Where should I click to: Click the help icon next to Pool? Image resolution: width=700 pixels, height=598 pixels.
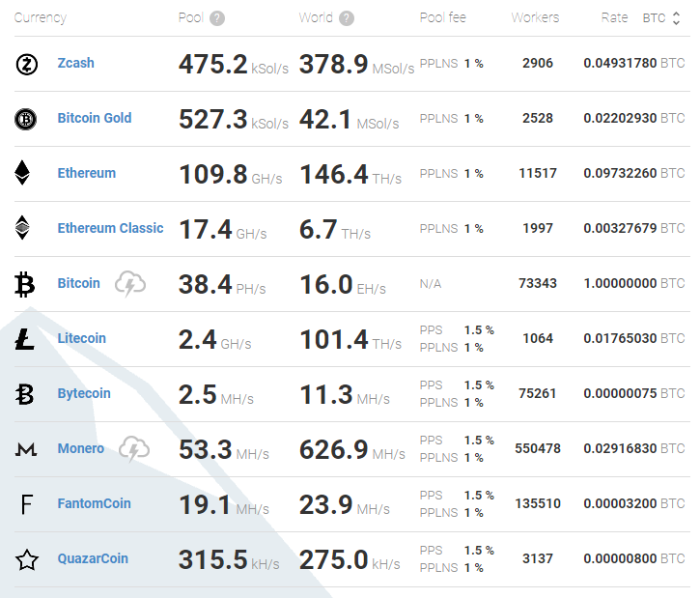[217, 18]
